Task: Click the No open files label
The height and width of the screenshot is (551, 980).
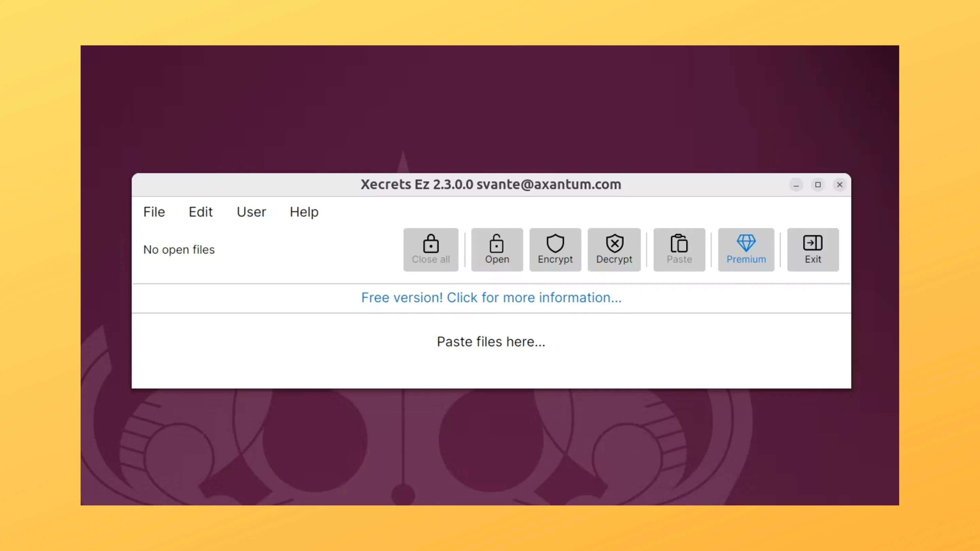Action: (179, 250)
